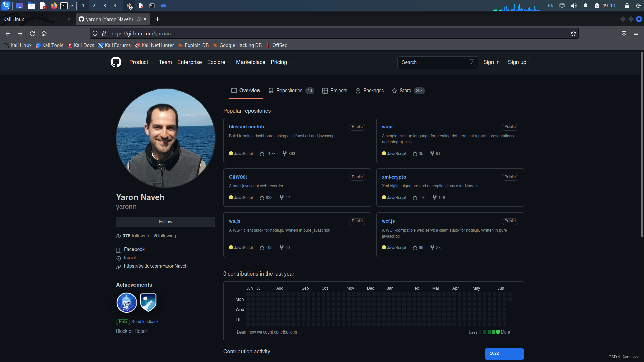This screenshot has height=362, width=644.
Task: Go back using the browser back arrow
Action: [8, 33]
